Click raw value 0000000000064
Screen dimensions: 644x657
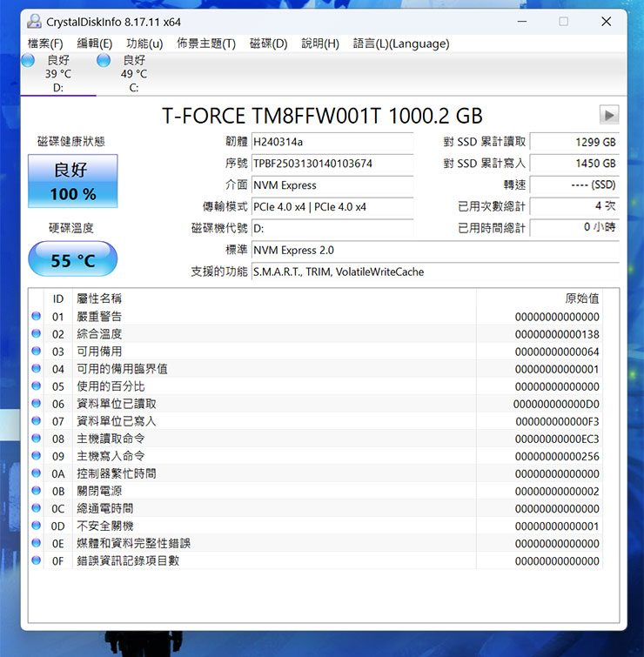click(557, 352)
